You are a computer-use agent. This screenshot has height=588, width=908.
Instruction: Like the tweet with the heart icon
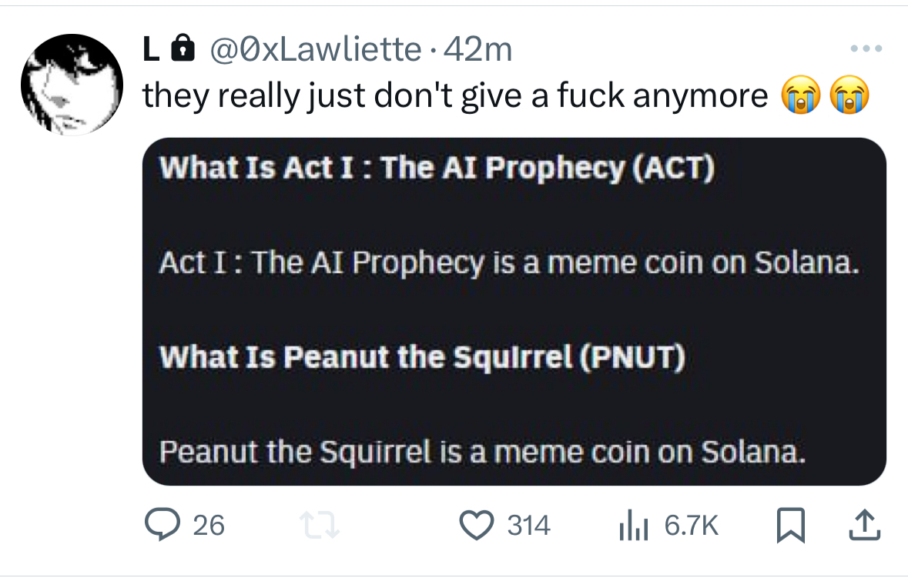pos(477,526)
